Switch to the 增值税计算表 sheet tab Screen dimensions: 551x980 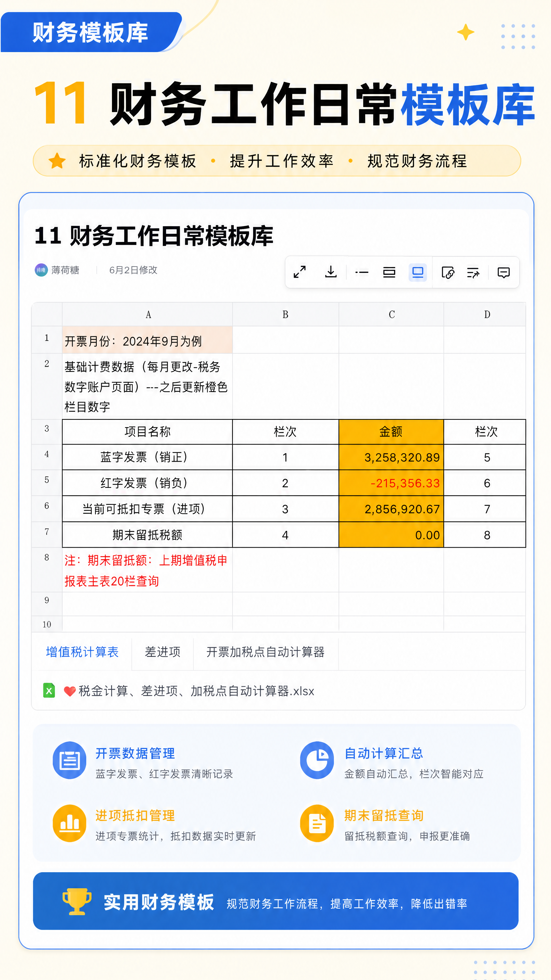(x=82, y=652)
